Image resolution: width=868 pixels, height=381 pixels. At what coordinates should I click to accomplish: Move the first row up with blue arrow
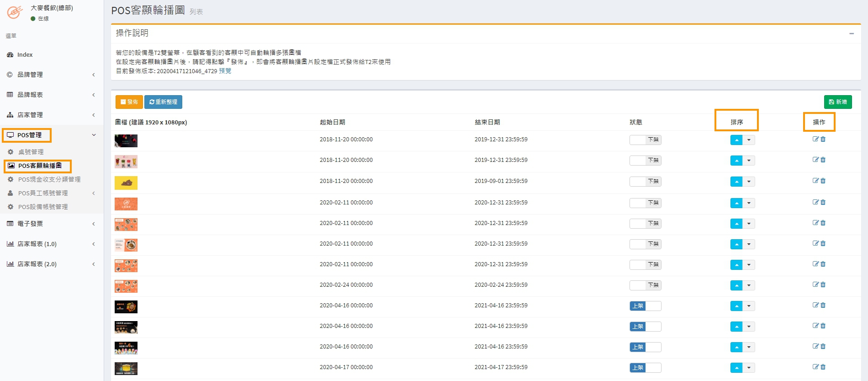(x=736, y=140)
